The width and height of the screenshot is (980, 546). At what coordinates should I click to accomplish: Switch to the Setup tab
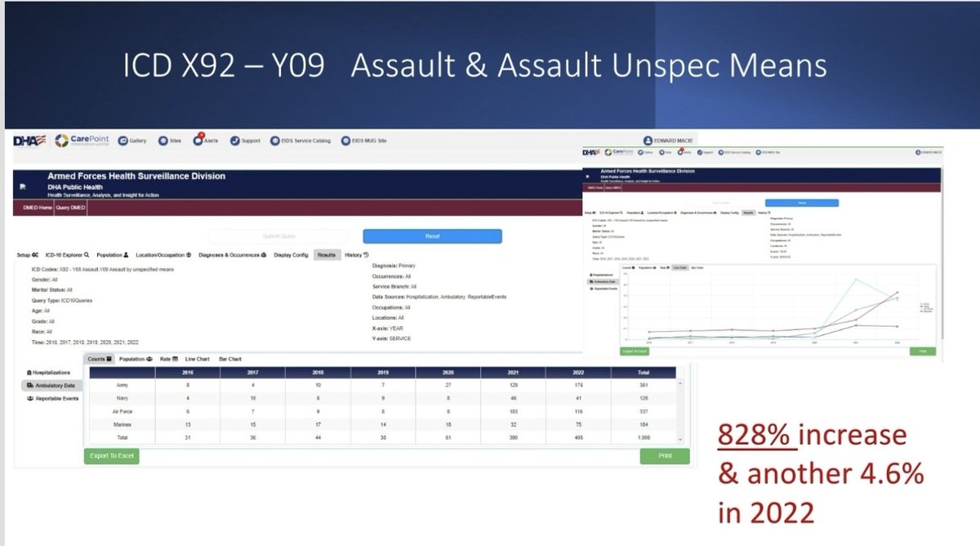point(27,254)
